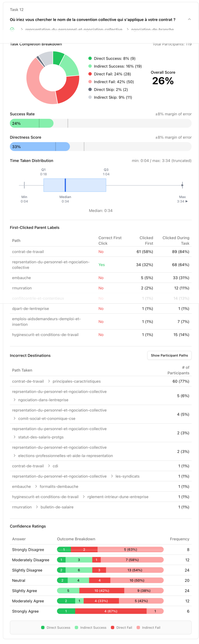This screenshot has height=644, width=199.
Task: Click the Directness Score 33% bar
Action: coord(40,147)
